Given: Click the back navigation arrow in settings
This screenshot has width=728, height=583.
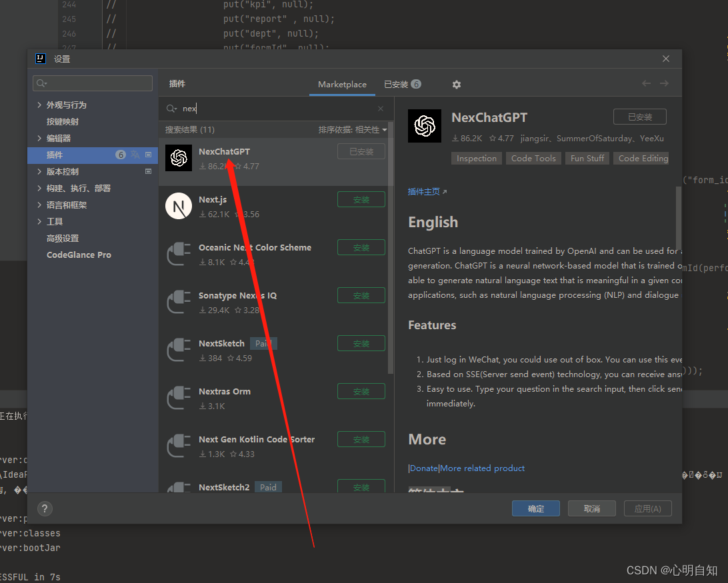Looking at the screenshot, I should pyautogui.click(x=645, y=83).
